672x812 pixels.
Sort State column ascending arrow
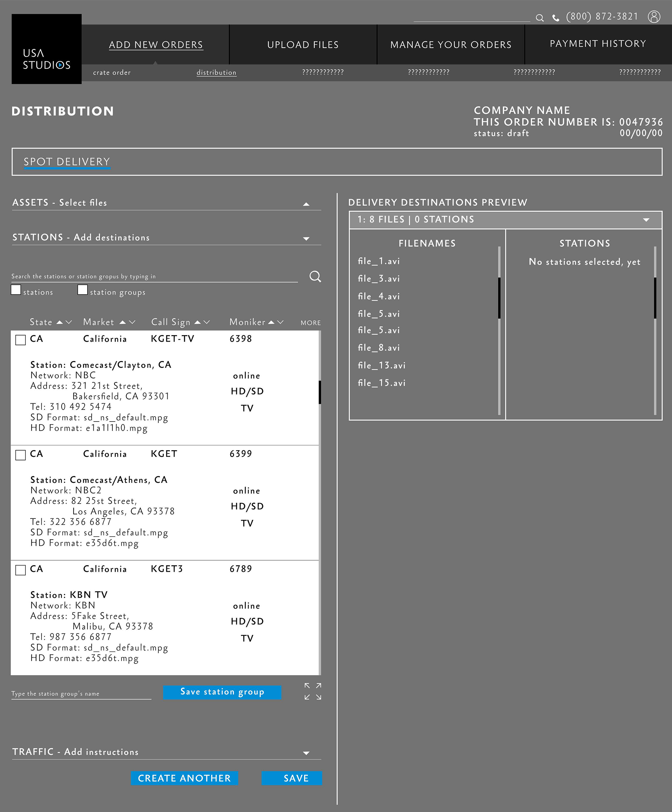pos(59,322)
